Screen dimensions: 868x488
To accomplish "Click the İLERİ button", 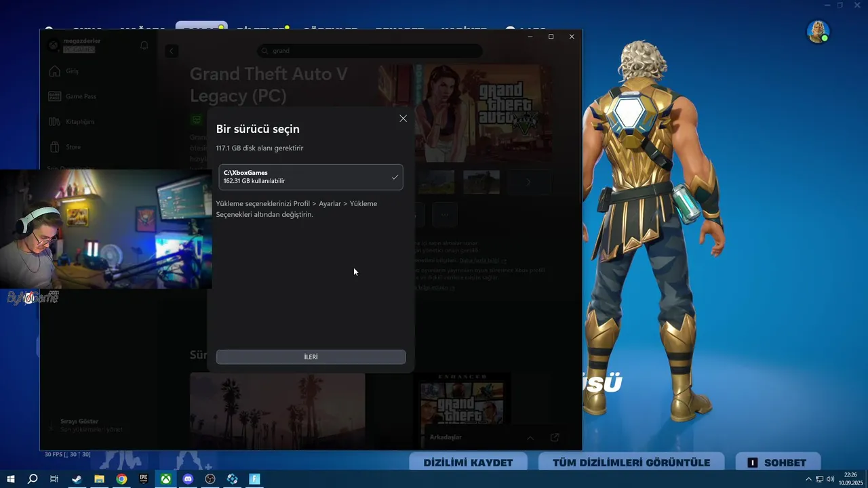I will pos(311,357).
